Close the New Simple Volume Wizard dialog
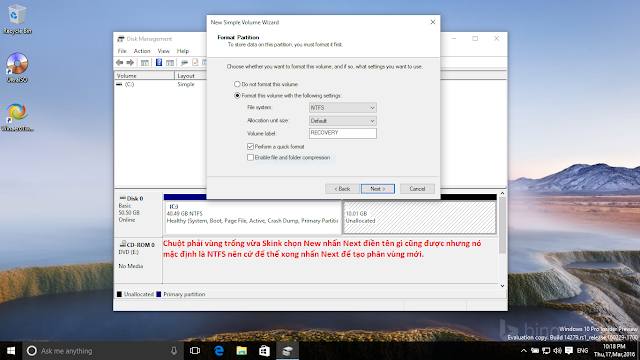The height and width of the screenshot is (360, 640). tap(433, 22)
